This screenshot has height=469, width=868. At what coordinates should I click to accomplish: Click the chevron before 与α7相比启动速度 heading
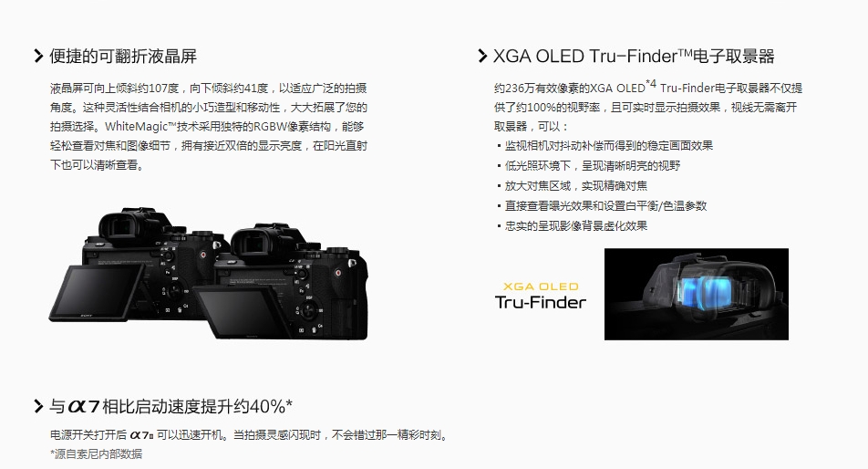pyautogui.click(x=38, y=406)
